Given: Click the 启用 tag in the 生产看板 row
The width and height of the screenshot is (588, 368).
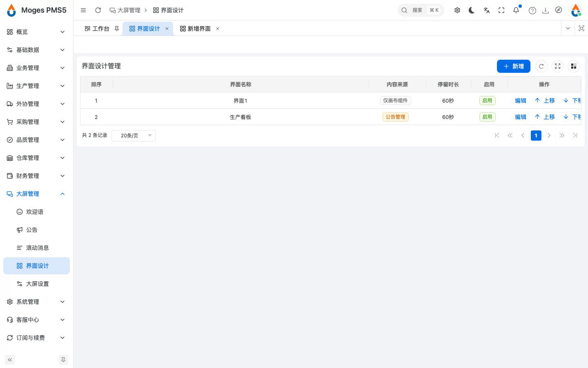Looking at the screenshot, I should [487, 117].
